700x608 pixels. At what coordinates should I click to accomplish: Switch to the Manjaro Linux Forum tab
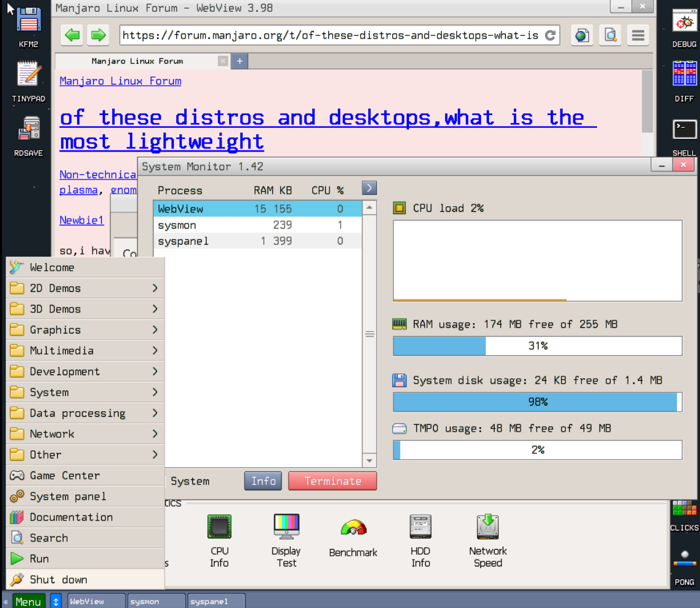click(x=138, y=61)
